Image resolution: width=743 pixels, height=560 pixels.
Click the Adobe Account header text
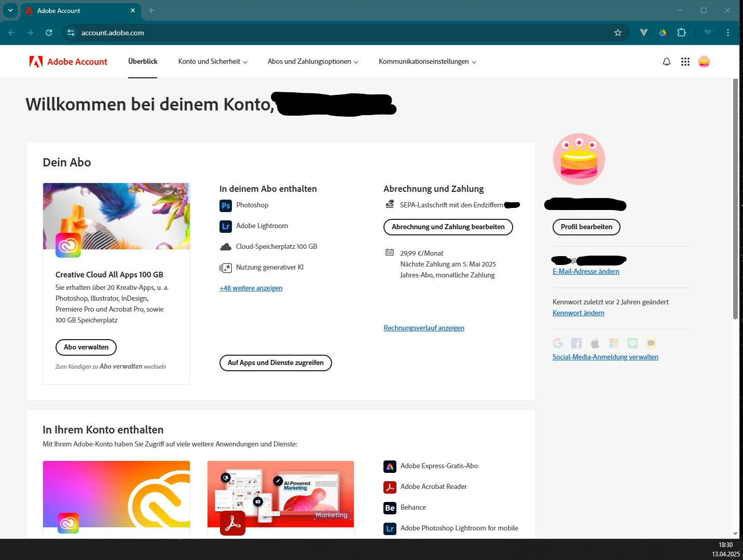(x=77, y=62)
